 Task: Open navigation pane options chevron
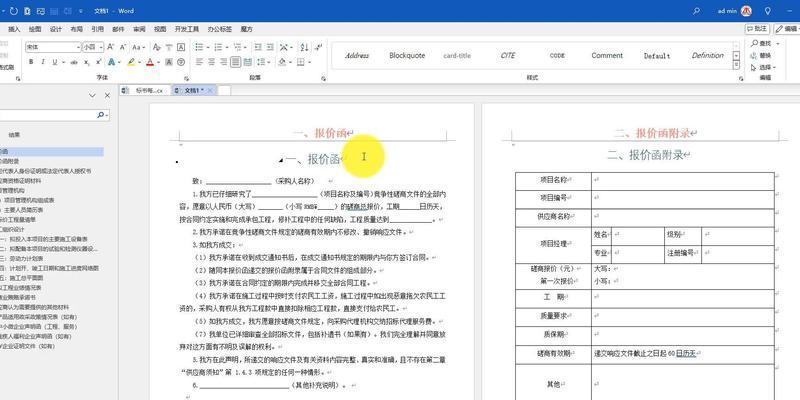tap(92, 95)
